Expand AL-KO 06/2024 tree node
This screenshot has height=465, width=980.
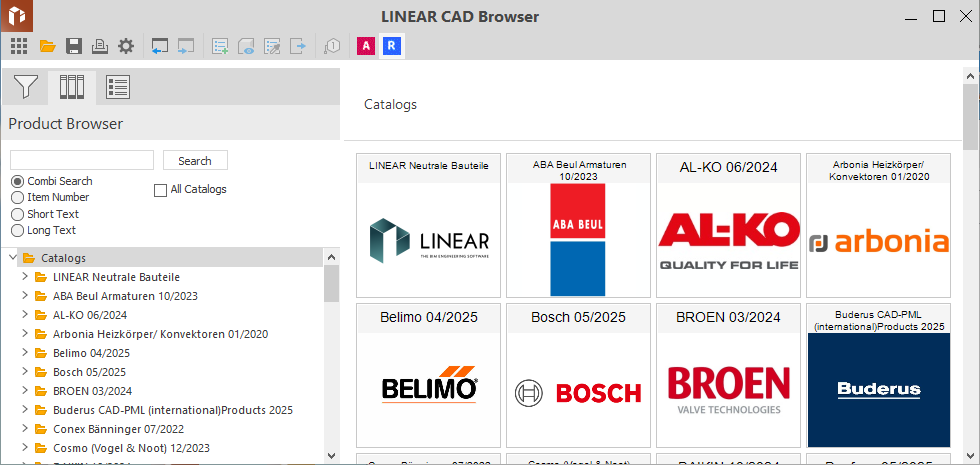tap(25, 314)
